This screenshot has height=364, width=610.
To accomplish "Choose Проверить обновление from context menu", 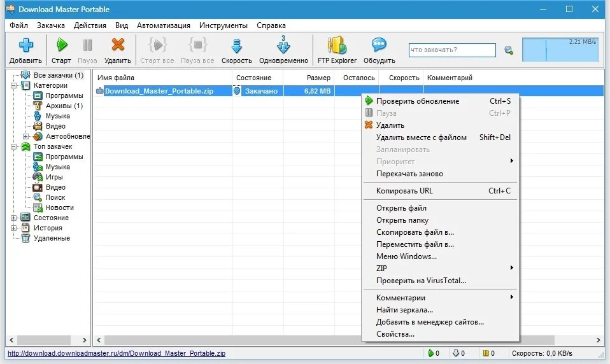I will pyautogui.click(x=440, y=101).
